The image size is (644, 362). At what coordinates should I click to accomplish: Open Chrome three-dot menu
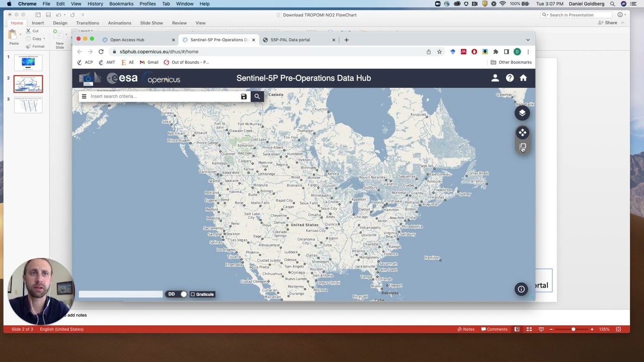[x=528, y=52]
